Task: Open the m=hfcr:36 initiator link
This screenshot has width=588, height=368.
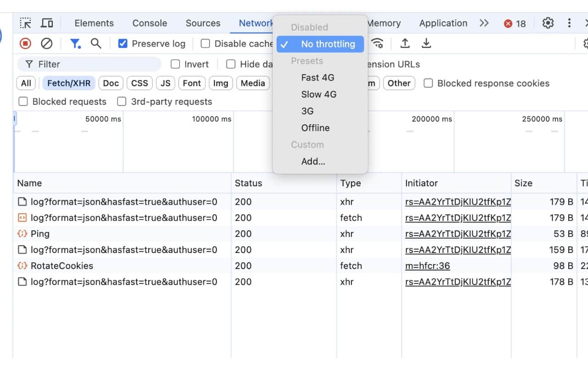Action: (427, 266)
